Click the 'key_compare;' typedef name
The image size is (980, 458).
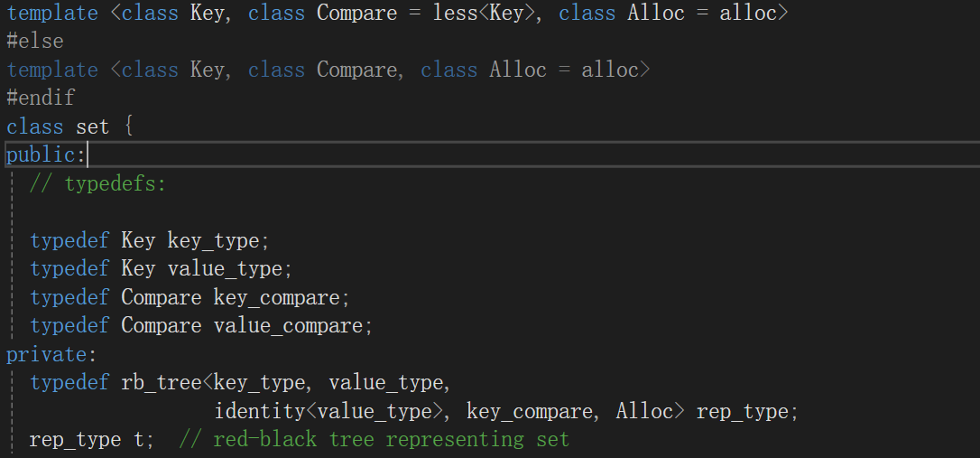(x=282, y=297)
